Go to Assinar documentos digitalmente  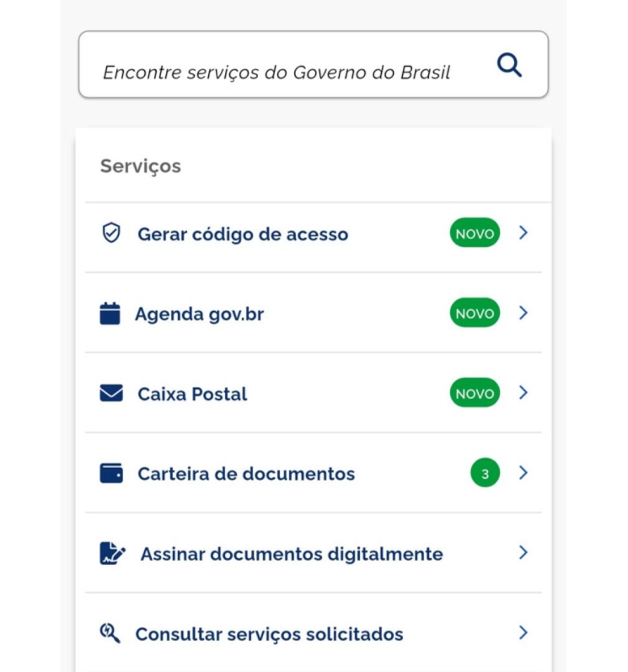point(291,554)
